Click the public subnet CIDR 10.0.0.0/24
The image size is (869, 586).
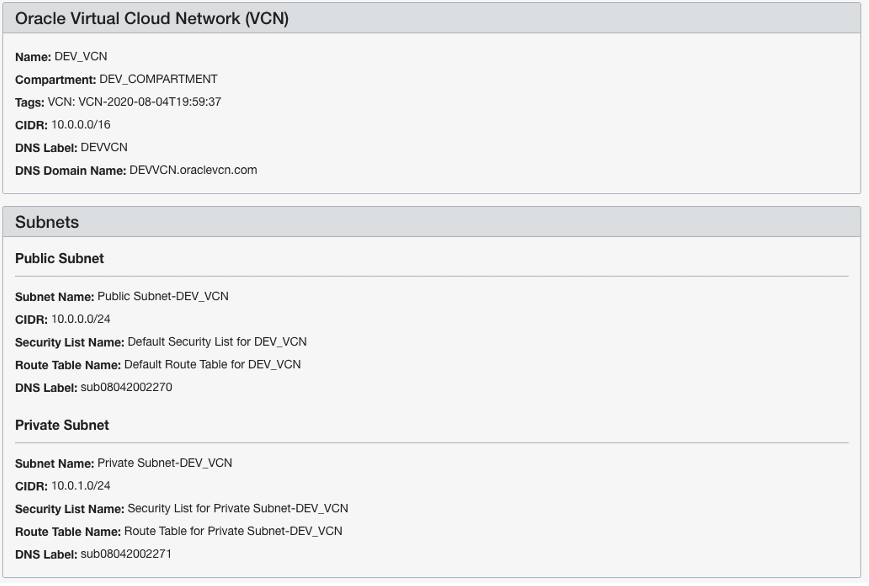coord(81,319)
